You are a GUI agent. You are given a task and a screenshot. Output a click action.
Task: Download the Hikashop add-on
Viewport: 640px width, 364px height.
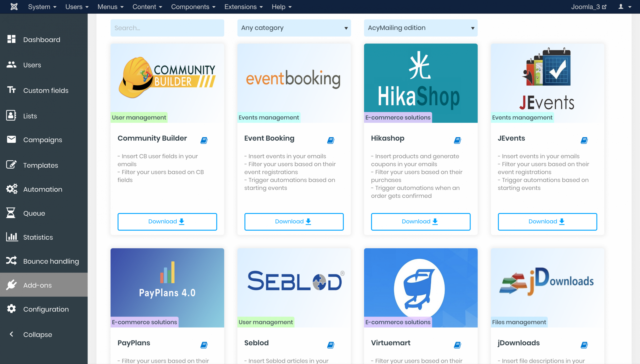(421, 222)
